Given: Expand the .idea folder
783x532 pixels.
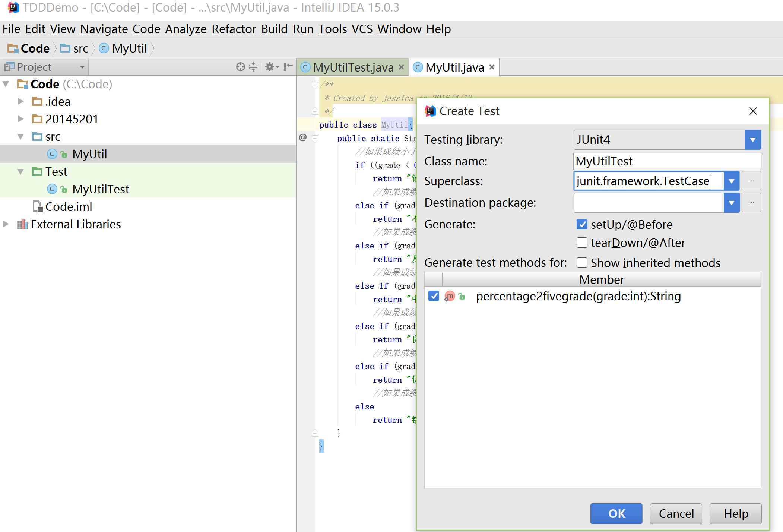Looking at the screenshot, I should pyautogui.click(x=21, y=101).
